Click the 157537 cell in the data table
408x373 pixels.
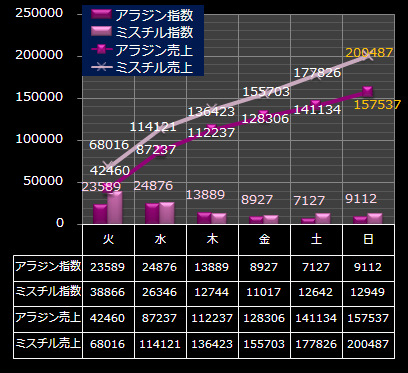pyautogui.click(x=368, y=318)
